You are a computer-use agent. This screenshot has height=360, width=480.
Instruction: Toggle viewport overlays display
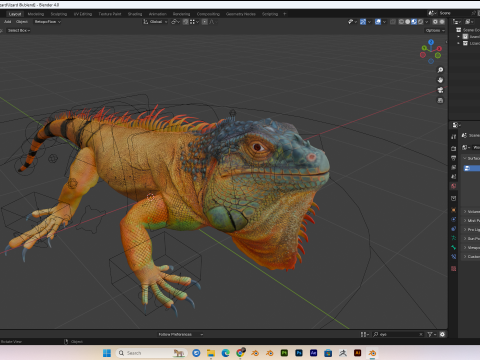coord(378,22)
